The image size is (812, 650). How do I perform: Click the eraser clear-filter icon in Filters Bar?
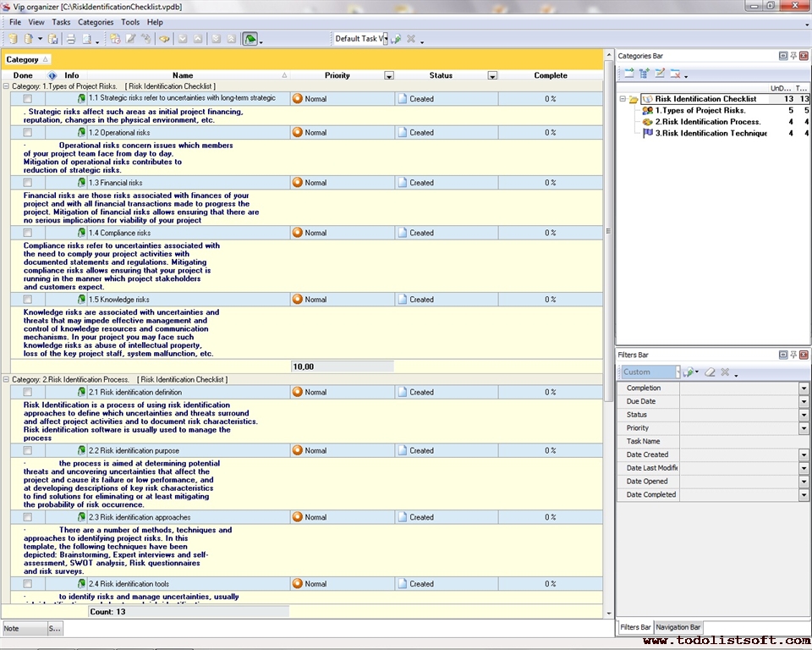710,372
